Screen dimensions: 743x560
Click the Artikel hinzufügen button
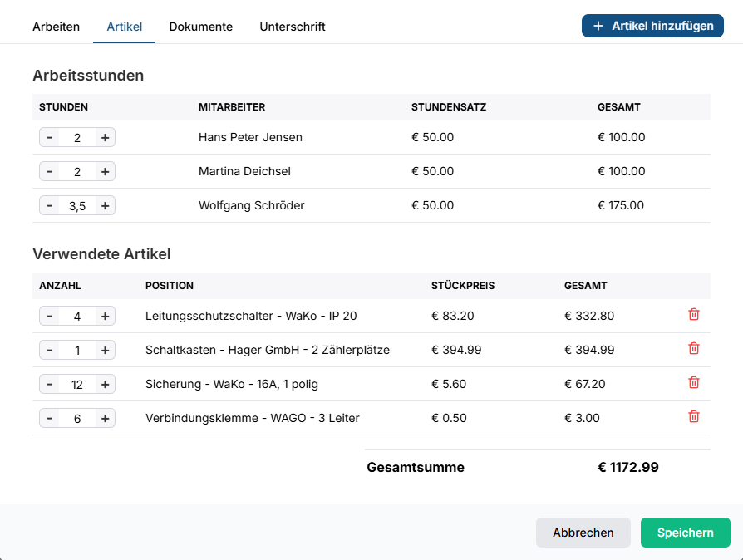click(x=652, y=26)
